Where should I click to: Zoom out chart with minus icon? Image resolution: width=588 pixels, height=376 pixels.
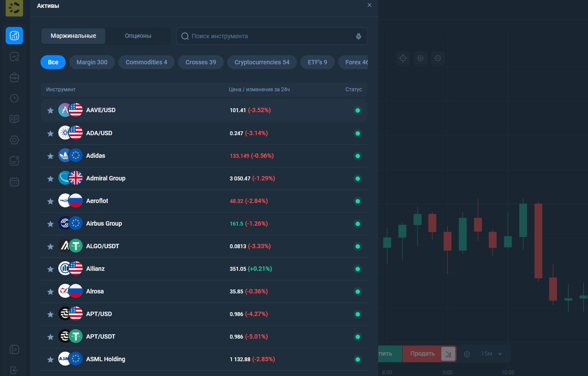click(438, 58)
